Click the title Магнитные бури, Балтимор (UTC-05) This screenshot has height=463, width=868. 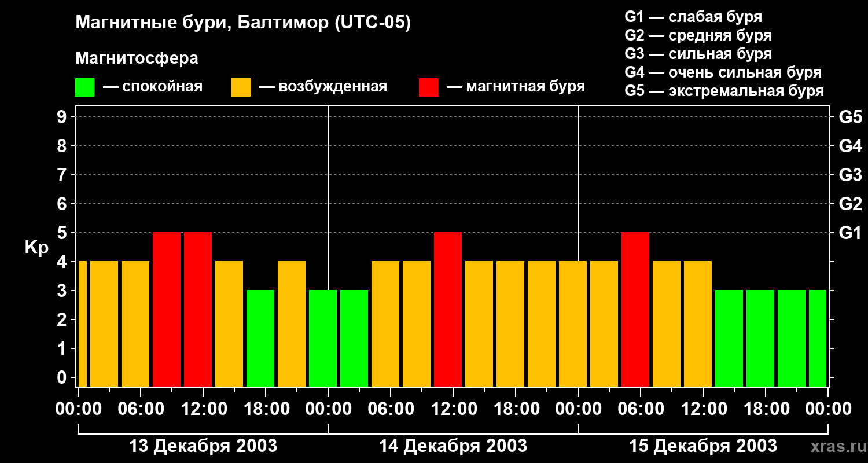pyautogui.click(x=243, y=24)
